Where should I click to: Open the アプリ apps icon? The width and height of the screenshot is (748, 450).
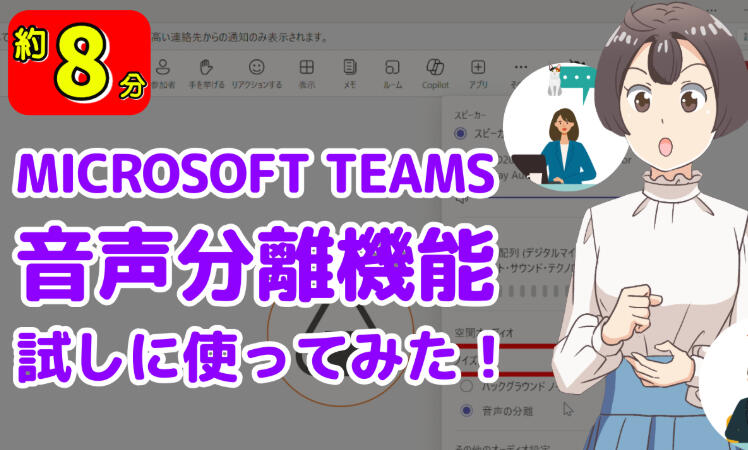[x=478, y=68]
